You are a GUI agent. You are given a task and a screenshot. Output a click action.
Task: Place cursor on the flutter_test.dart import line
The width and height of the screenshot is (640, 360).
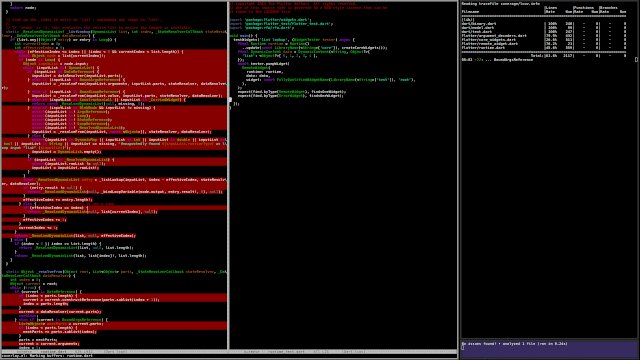coord(281,24)
